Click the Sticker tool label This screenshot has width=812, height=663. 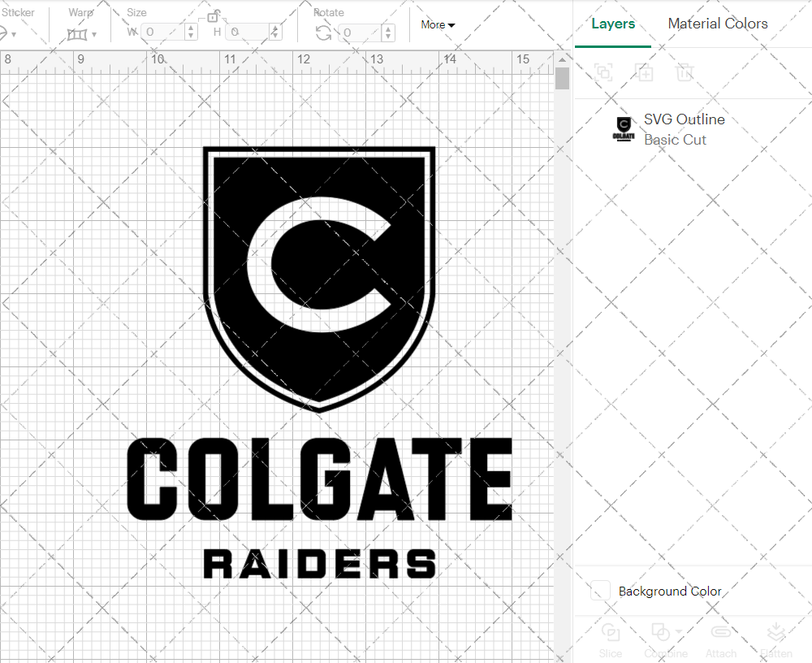pos(18,12)
